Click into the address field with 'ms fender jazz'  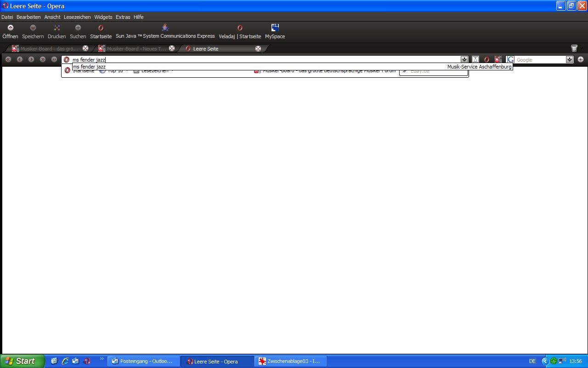coord(266,60)
